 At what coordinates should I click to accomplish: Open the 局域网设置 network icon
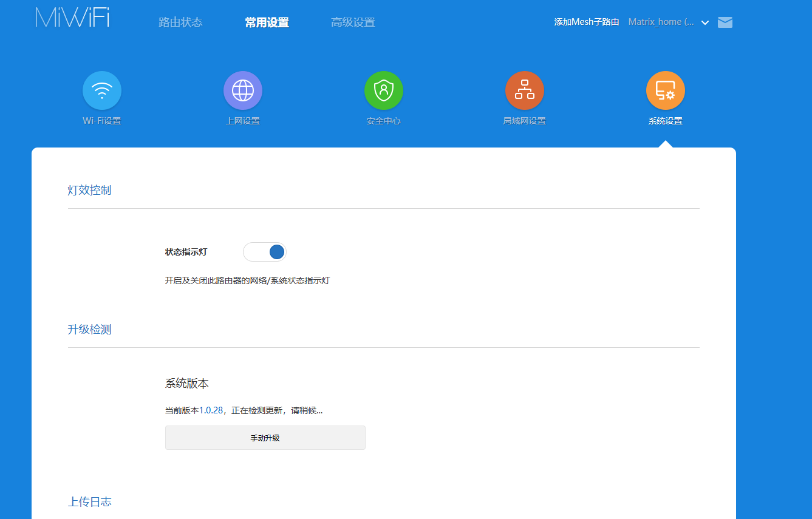(x=525, y=91)
